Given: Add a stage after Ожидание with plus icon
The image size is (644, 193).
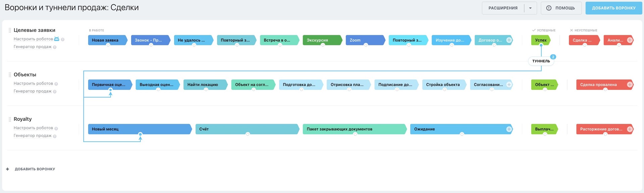Looking at the screenshot, I should pyautogui.click(x=509, y=129).
